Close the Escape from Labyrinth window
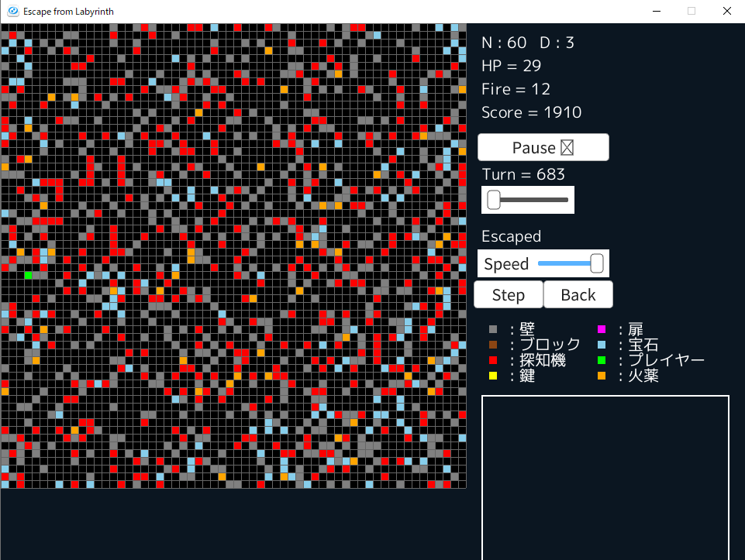745x560 pixels. coord(727,11)
